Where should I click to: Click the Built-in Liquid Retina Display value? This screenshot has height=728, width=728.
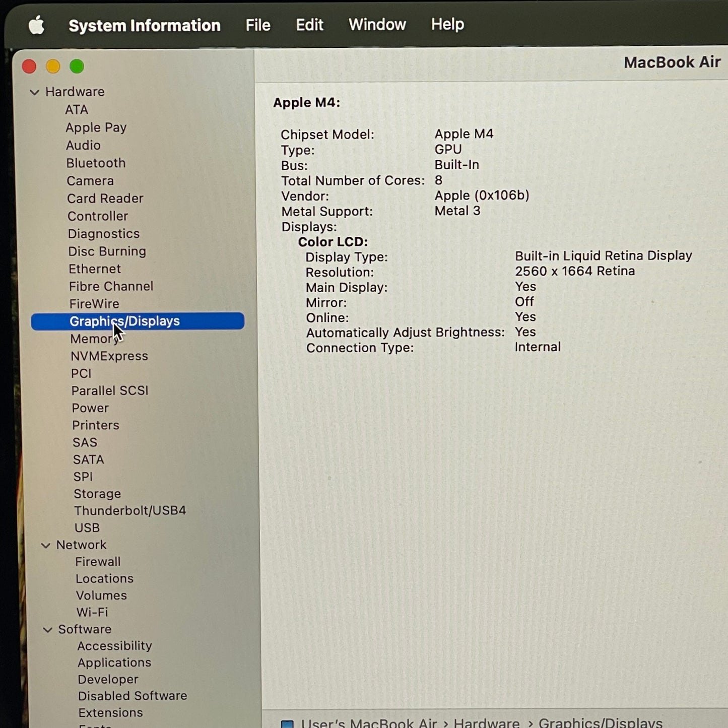pos(604,256)
